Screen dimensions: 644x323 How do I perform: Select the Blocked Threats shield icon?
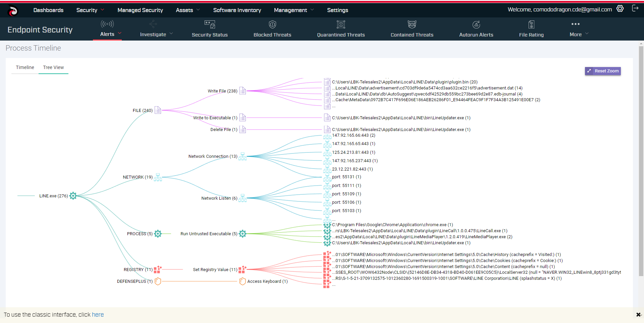[272, 24]
